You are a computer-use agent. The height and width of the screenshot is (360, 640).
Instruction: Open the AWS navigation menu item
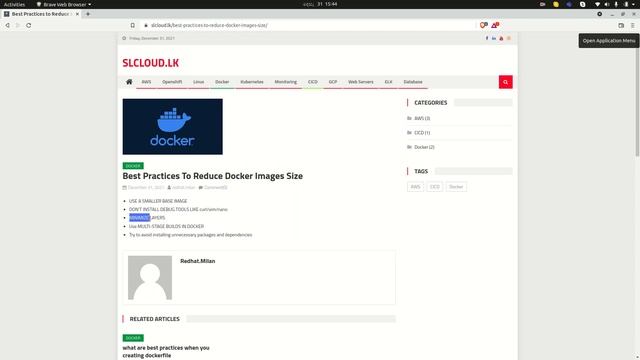pyautogui.click(x=146, y=82)
